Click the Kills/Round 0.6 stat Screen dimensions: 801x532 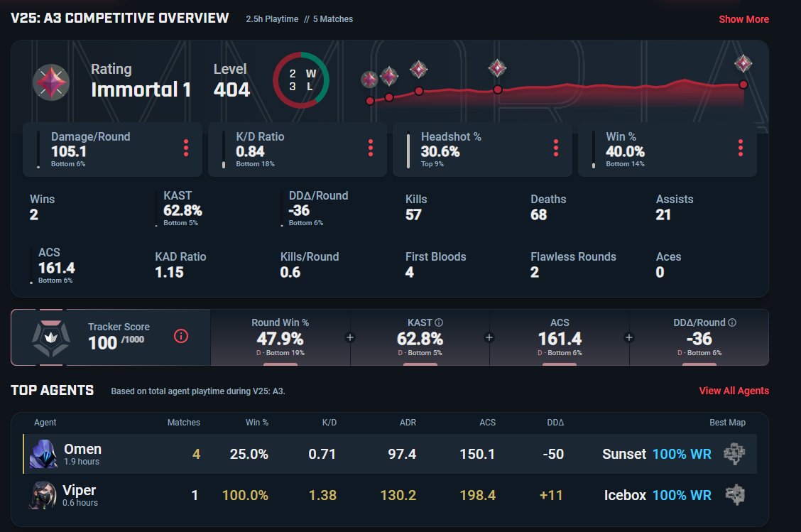coord(310,265)
